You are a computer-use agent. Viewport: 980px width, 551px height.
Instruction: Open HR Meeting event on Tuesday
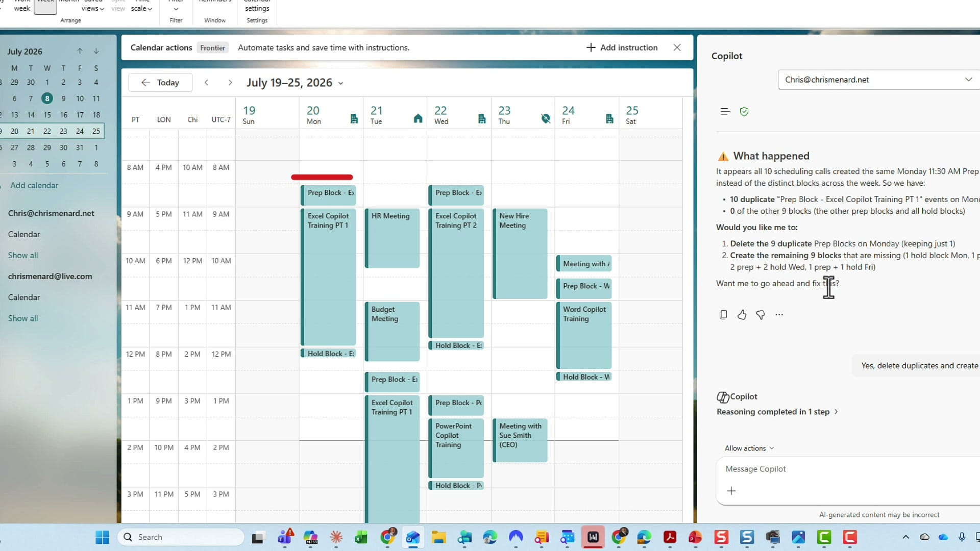(x=392, y=238)
